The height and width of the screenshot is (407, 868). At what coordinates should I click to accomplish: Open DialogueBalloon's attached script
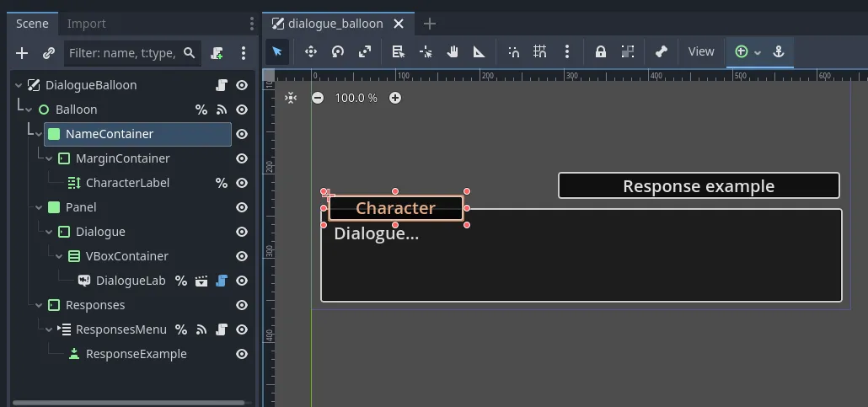coord(222,85)
